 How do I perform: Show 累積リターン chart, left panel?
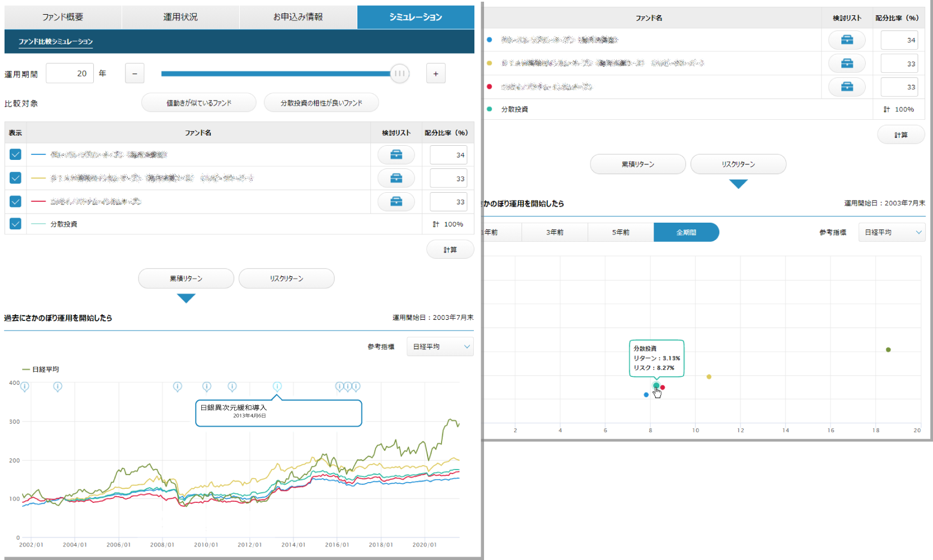coord(186,279)
